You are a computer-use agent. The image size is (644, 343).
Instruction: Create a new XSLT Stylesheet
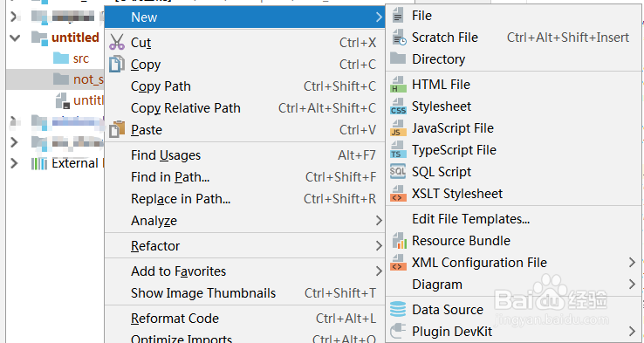pos(514,194)
